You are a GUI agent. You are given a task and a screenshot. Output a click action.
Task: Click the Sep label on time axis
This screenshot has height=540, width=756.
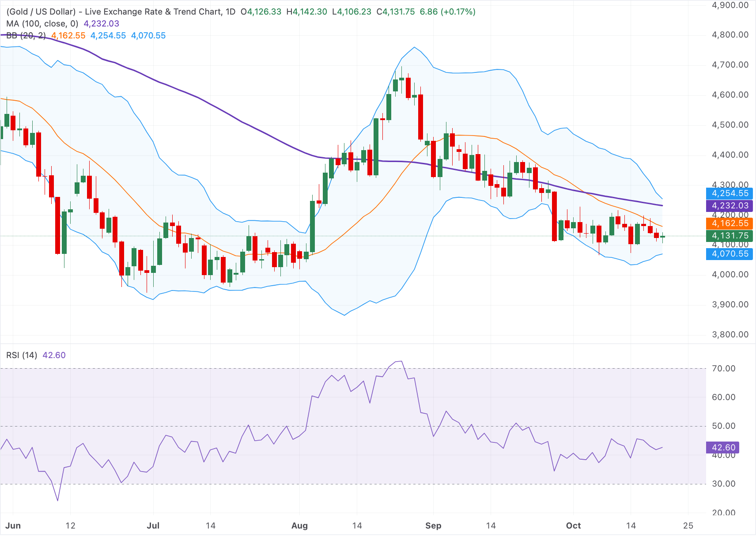(x=433, y=525)
